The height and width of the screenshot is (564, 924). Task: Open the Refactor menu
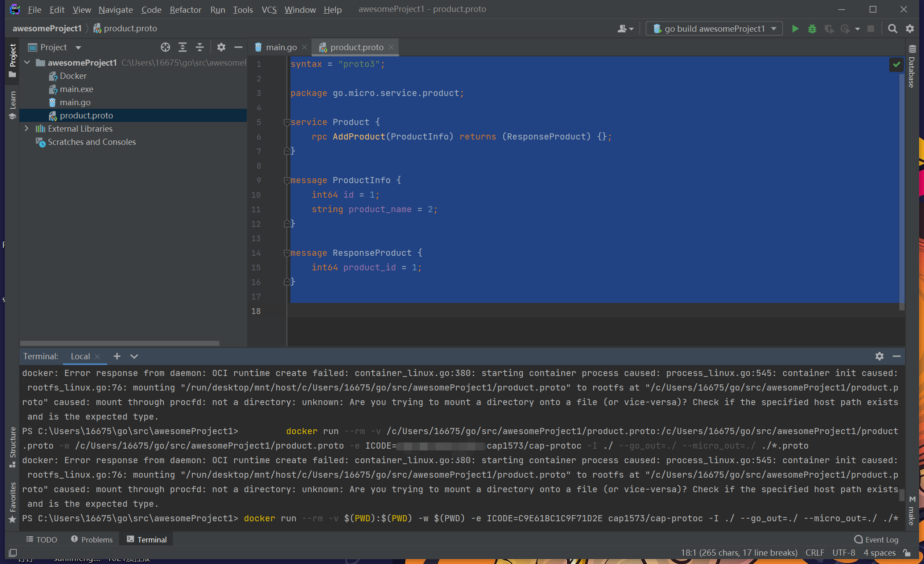point(185,9)
